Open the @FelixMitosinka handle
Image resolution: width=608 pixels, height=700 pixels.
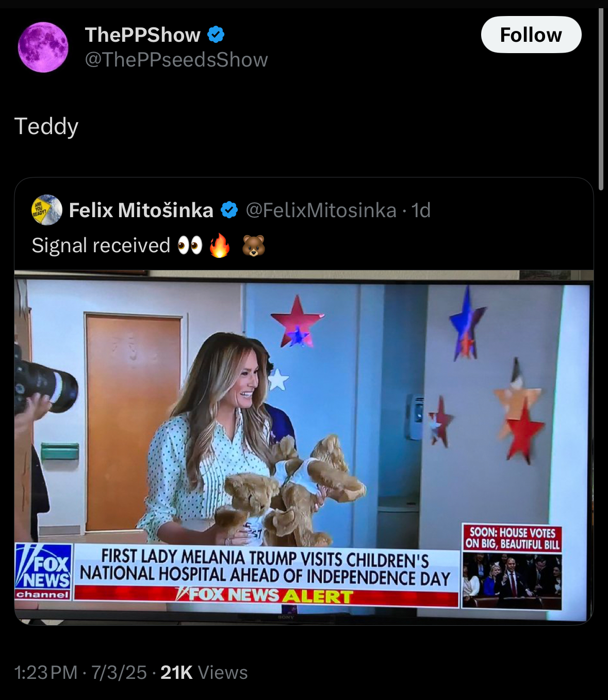pos(321,210)
